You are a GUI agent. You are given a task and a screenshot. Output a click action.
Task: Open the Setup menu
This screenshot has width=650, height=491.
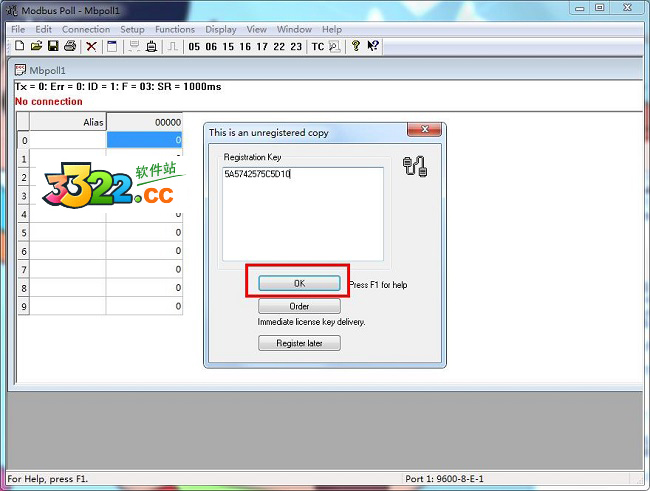(x=132, y=29)
